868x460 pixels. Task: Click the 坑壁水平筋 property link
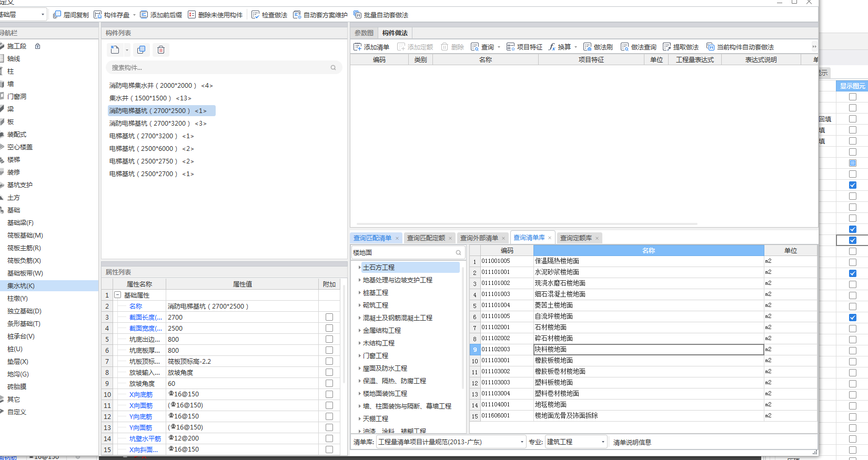145,438
